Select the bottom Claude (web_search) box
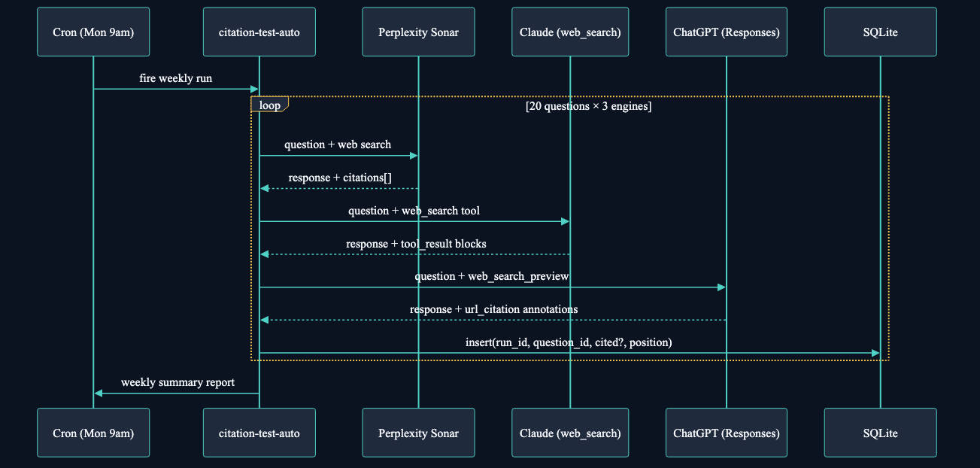The width and height of the screenshot is (980, 468). pos(570,433)
